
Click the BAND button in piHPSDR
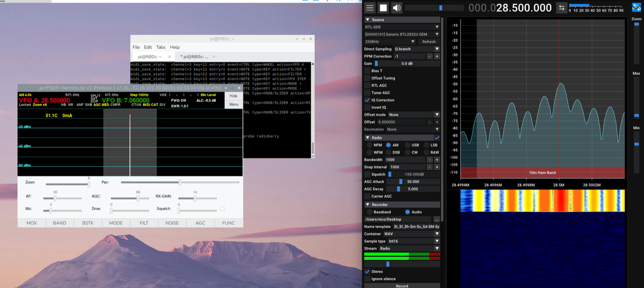(60, 223)
